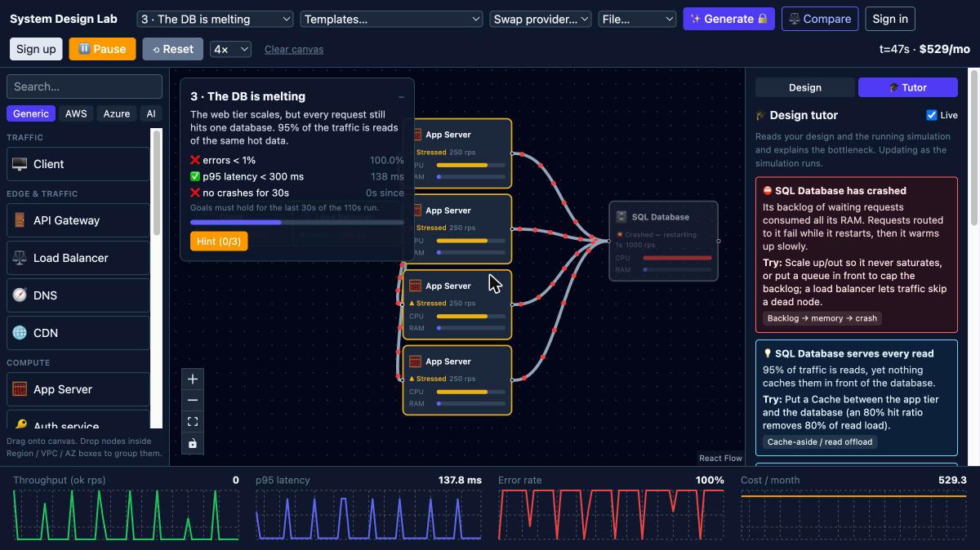Click the second App Server node title
The height and width of the screenshot is (550, 980).
(x=448, y=211)
